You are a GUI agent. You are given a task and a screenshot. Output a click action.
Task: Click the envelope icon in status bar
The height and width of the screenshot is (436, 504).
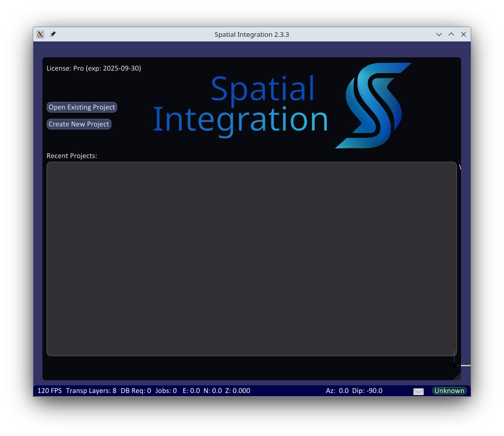pos(418,391)
